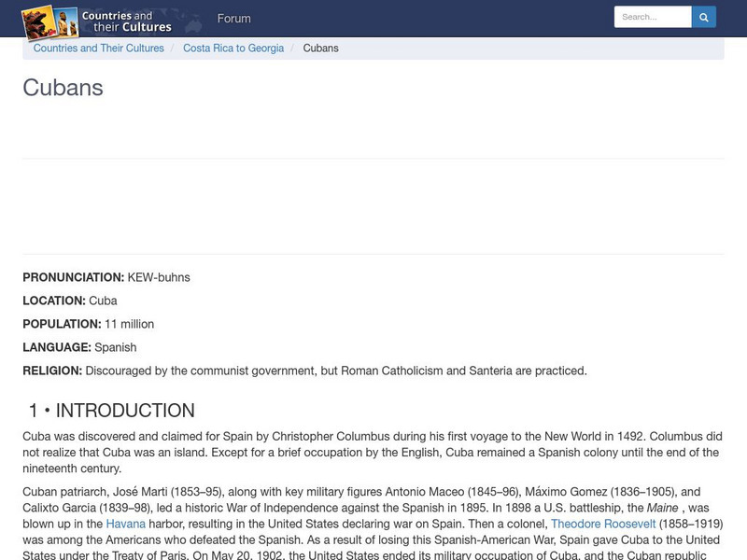Select the Cubans breadcrumb entry
Viewport: 747px width, 560px height.
[320, 49]
